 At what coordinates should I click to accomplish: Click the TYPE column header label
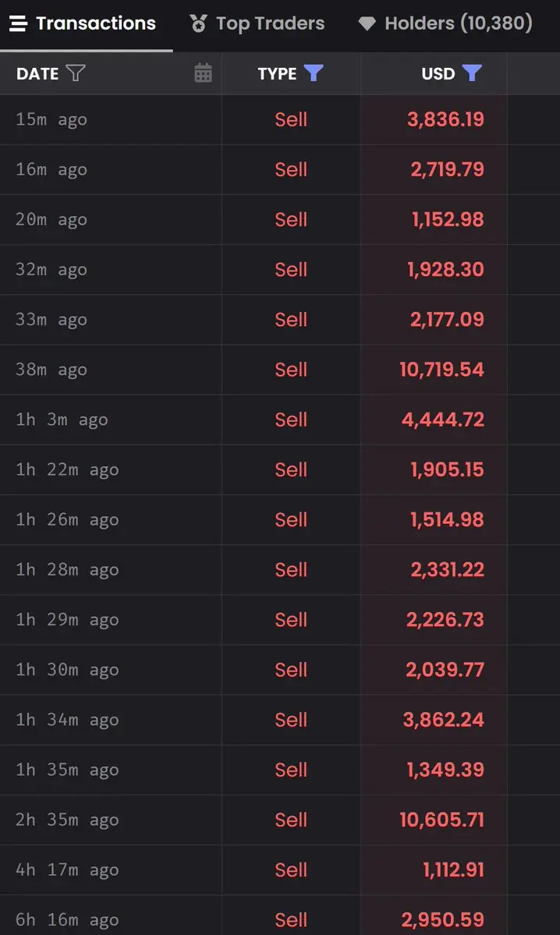[278, 73]
